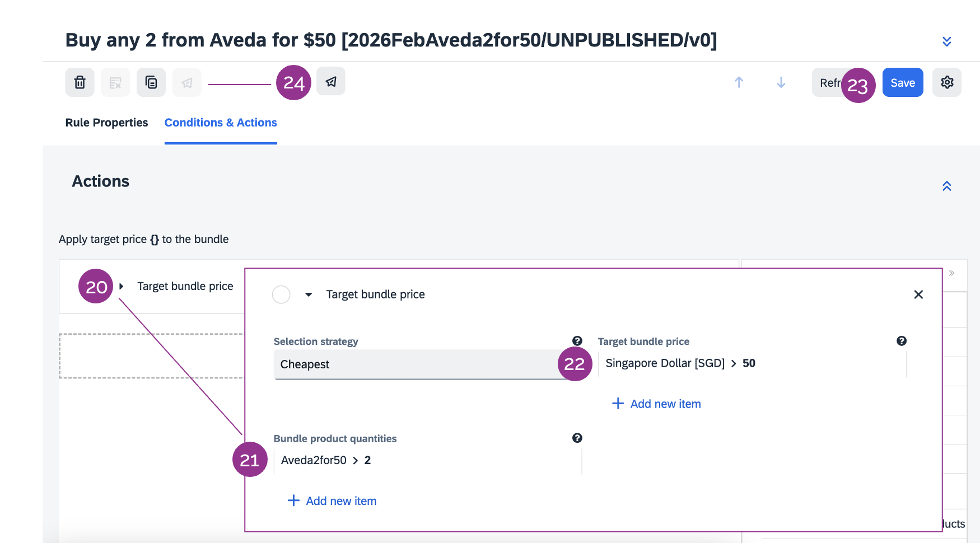Click help icon beside Selection strategy
This screenshot has height=543, width=980.
pos(577,341)
